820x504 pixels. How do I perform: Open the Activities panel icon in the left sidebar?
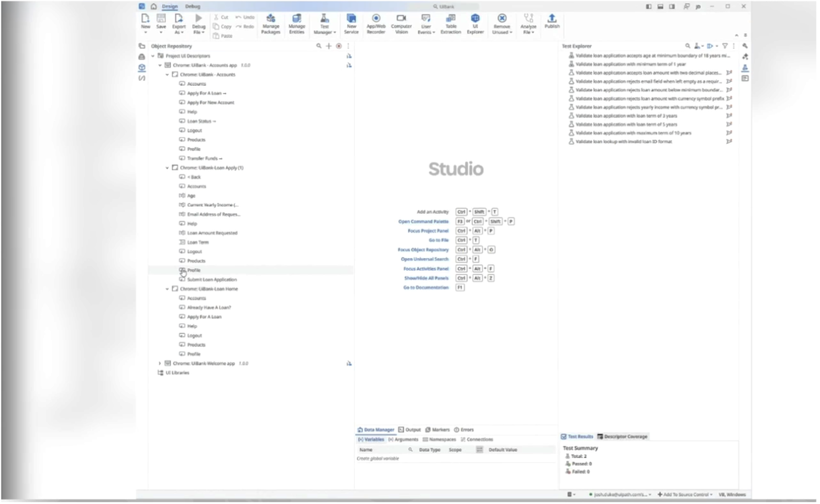click(141, 57)
